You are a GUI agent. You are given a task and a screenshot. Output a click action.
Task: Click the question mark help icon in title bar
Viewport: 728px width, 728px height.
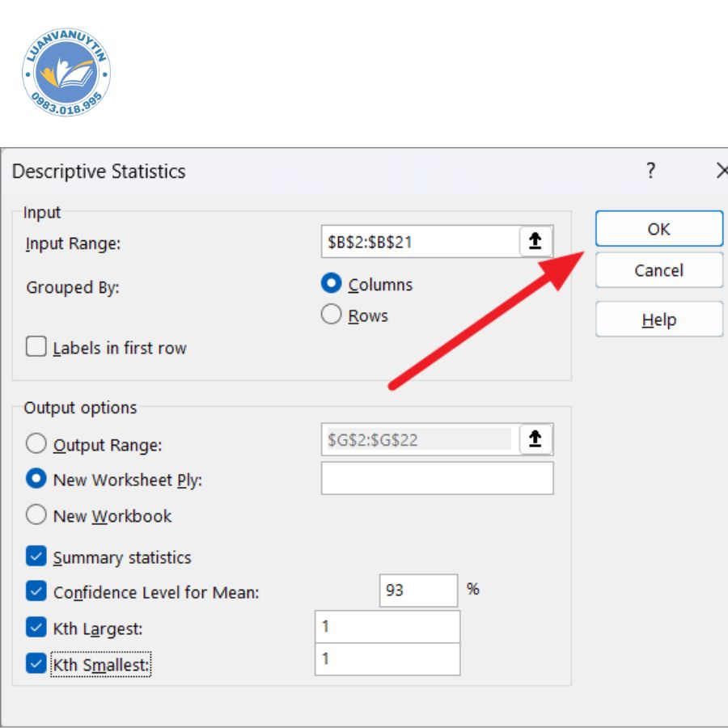650,171
